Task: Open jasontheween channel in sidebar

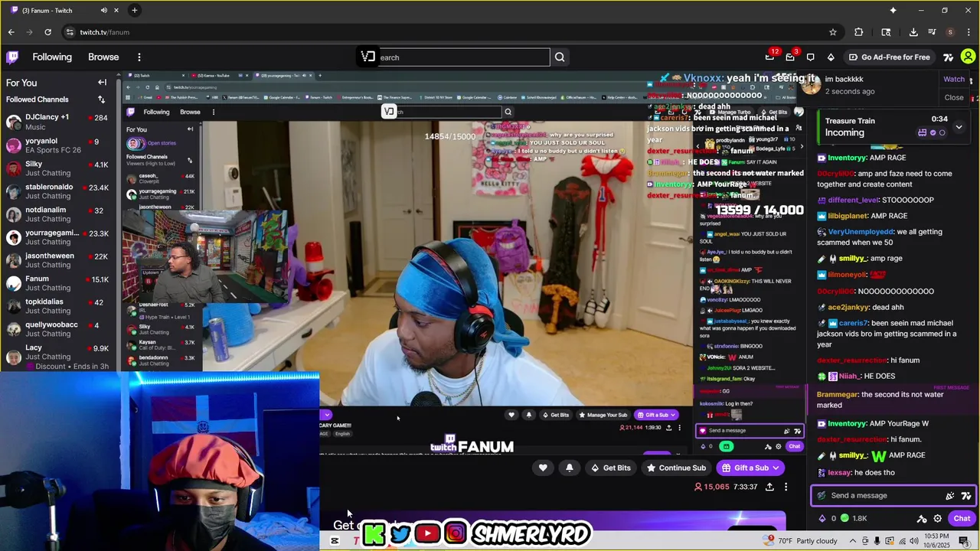Action: 58,260
